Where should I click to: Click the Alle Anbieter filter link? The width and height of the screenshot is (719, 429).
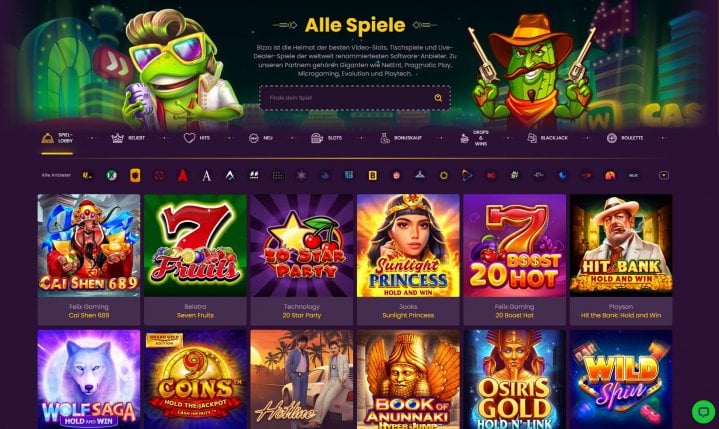pos(56,175)
